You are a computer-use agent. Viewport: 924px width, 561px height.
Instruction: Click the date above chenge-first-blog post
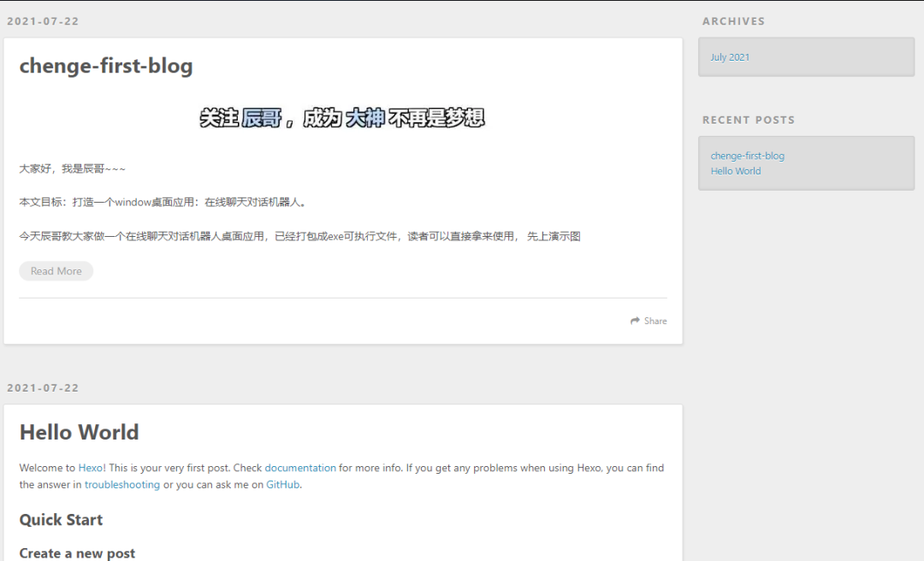click(43, 21)
